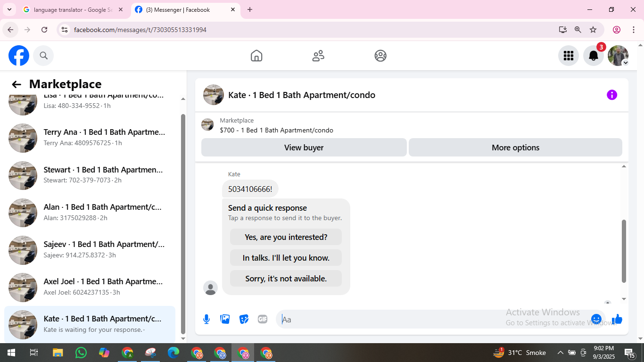Viewport: 644px width, 362px height.
Task: Click the chat scroll down arrow
Action: (x=624, y=299)
